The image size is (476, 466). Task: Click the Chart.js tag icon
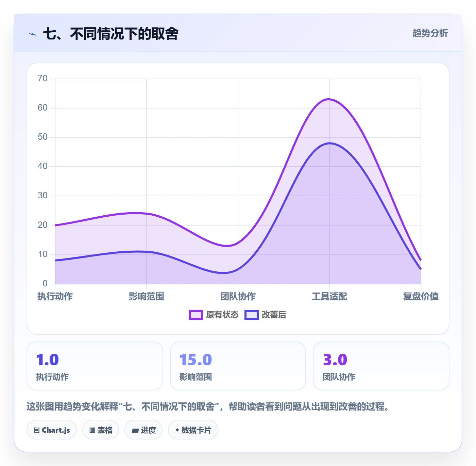coord(37,430)
